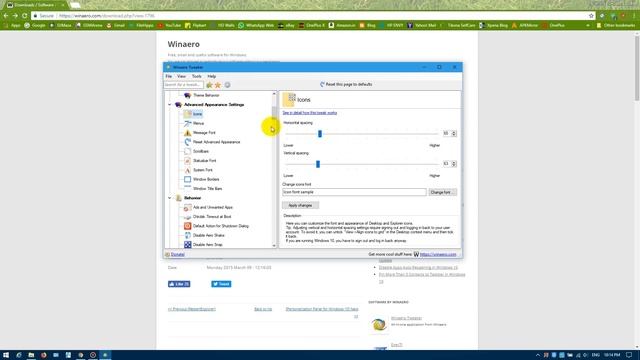Screen dimensions: 640x360
Task: Collapse the Advanced Appearance Settings group
Action: click(x=170, y=105)
